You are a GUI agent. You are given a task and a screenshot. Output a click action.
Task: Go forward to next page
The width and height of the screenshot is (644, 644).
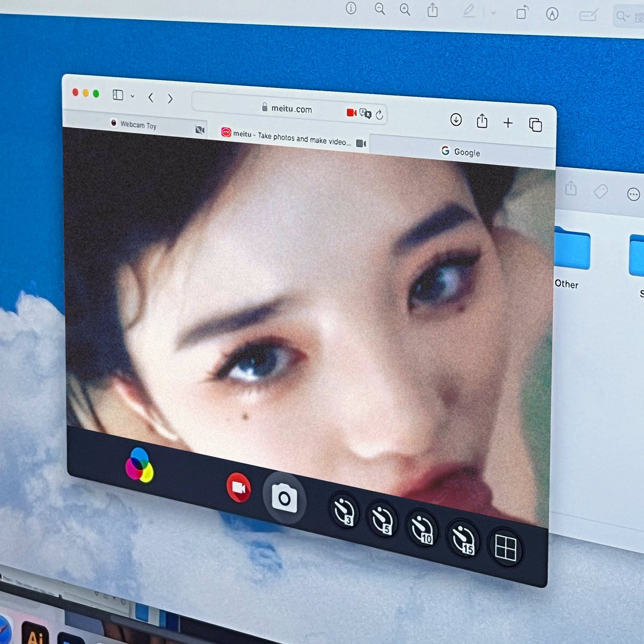click(x=170, y=99)
